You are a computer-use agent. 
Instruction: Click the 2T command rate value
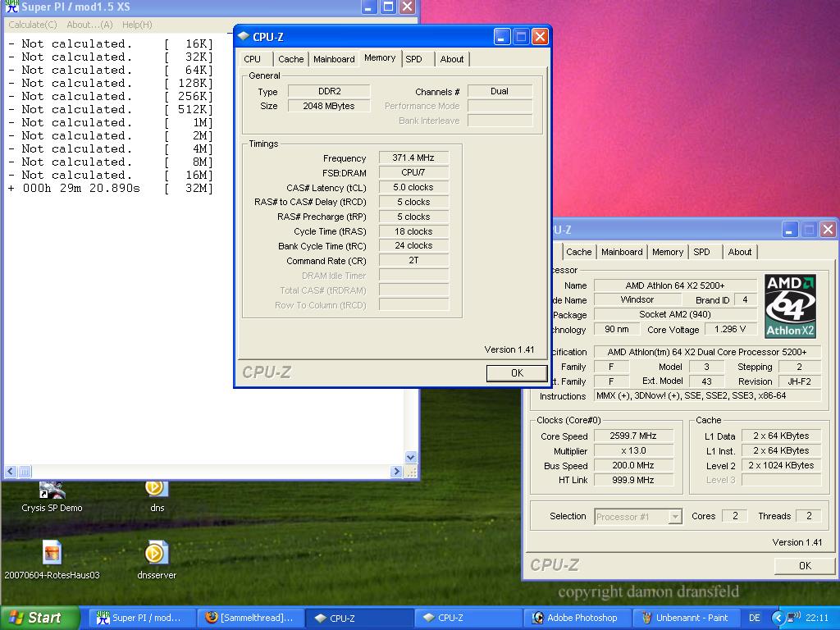(413, 260)
